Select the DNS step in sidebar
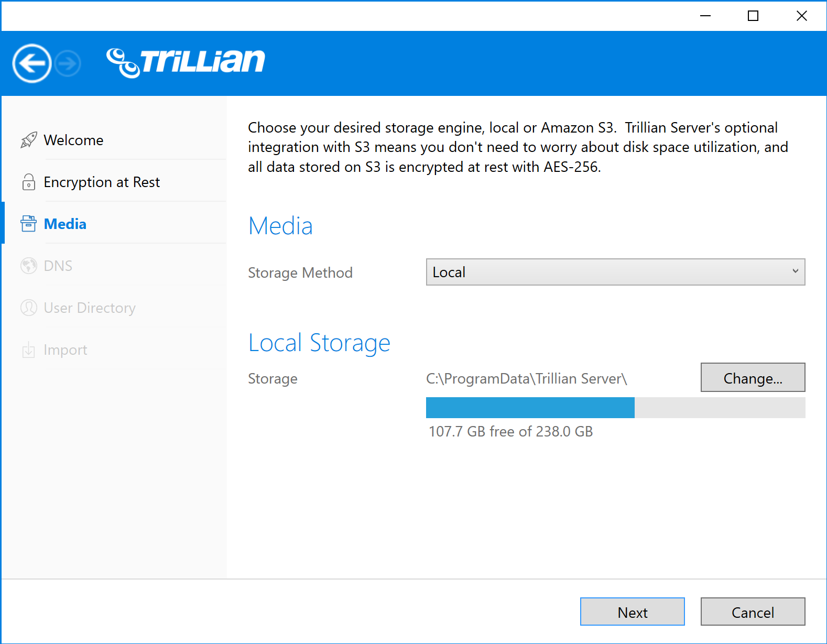The image size is (827, 644). pos(58,266)
